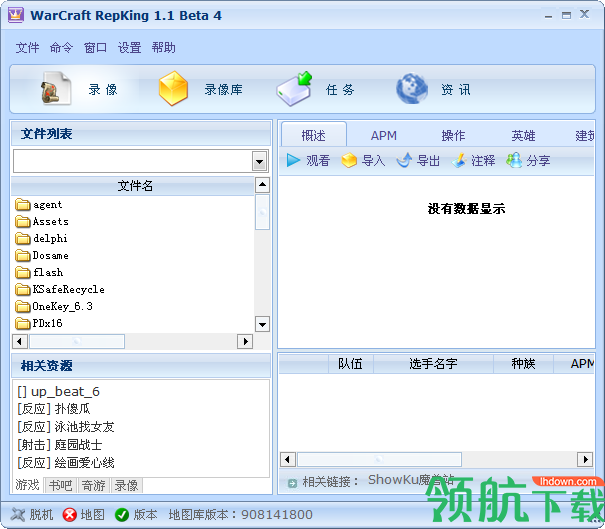Open the 绘画爱心线 resource link
The width and height of the screenshot is (605, 529).
click(x=66, y=463)
